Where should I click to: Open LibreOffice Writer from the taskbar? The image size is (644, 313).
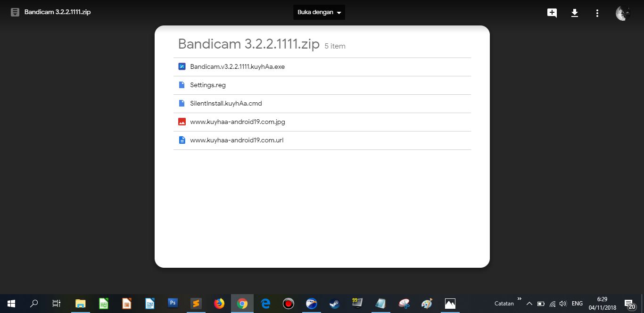(150, 304)
